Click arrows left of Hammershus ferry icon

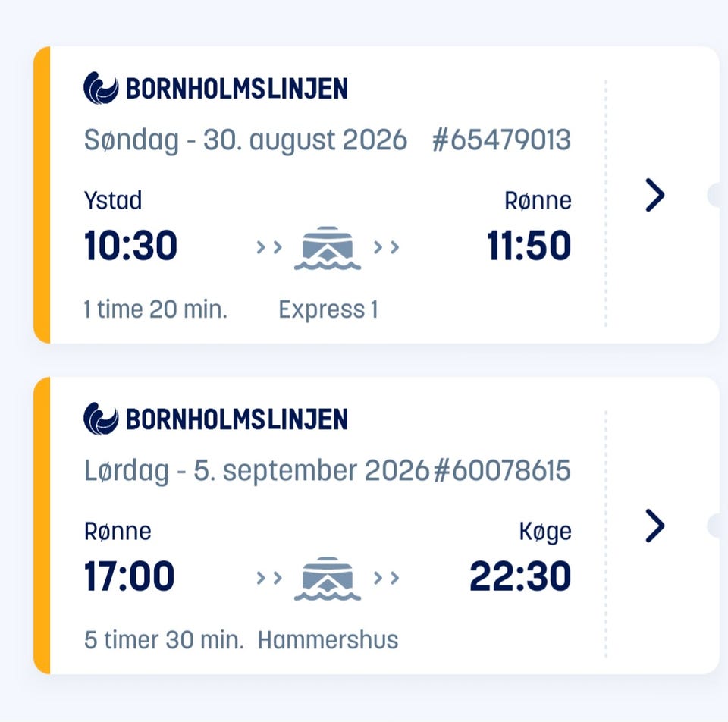click(269, 578)
